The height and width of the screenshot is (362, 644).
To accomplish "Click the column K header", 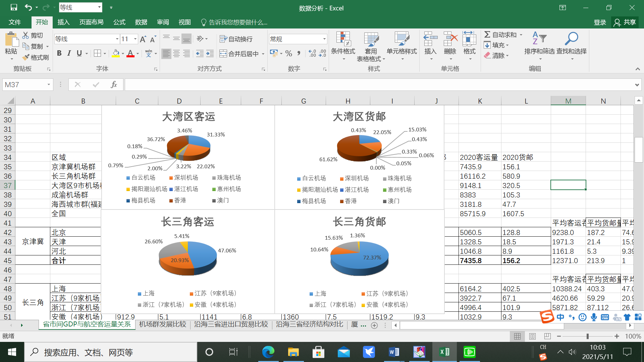I will 480,101.
